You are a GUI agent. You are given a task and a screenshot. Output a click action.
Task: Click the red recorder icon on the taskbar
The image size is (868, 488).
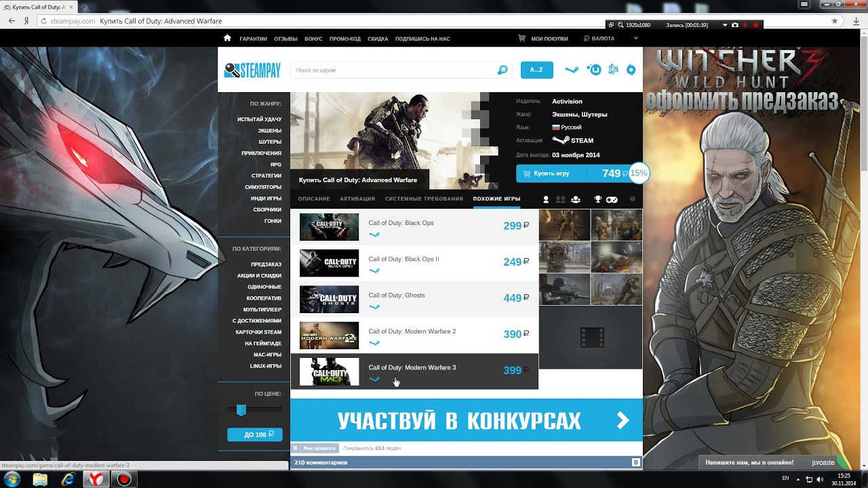click(123, 479)
